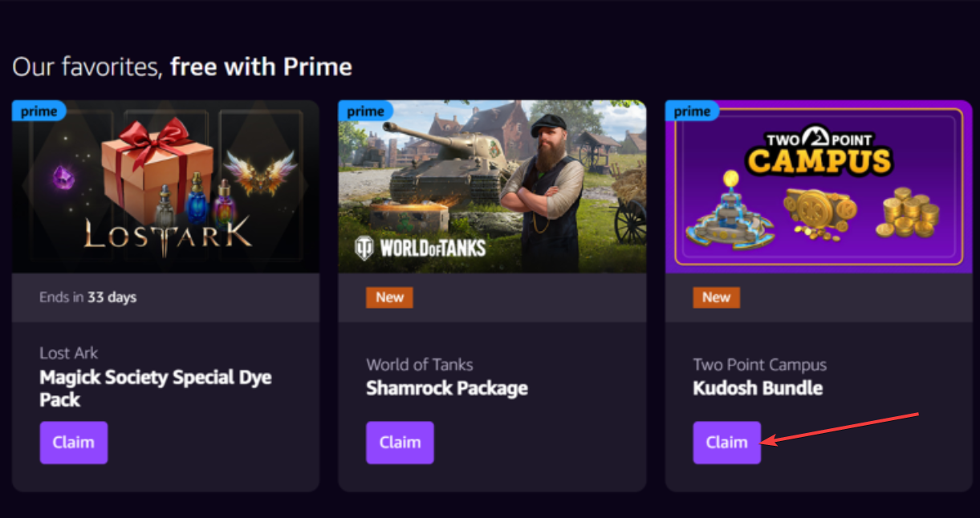Select the Magick Society Special Dye Pack title
This screenshot has height=518, width=980.
coord(156,388)
